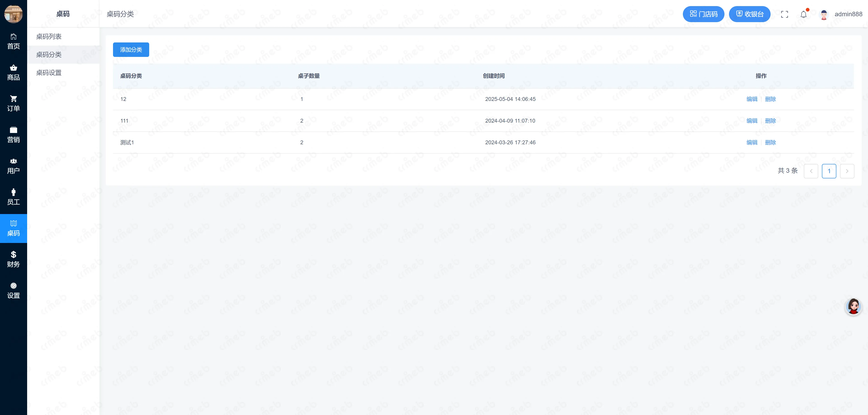Toggle fullscreen mode icon

784,14
